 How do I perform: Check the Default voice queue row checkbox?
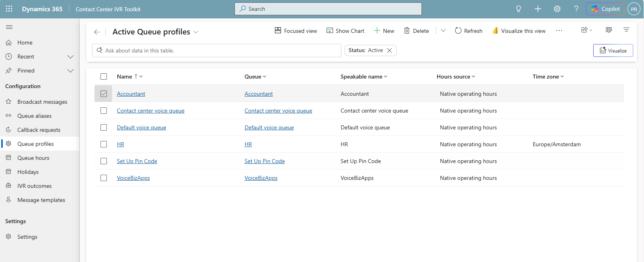tap(104, 127)
